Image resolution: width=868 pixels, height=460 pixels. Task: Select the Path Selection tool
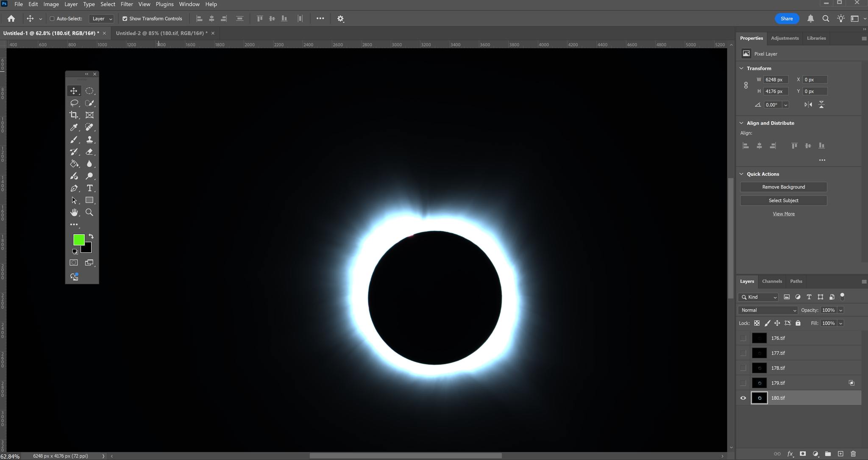point(74,200)
